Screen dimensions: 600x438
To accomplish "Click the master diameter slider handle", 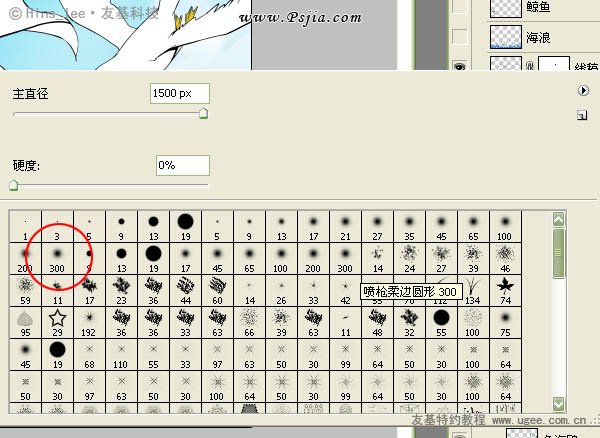I will tap(204, 113).
